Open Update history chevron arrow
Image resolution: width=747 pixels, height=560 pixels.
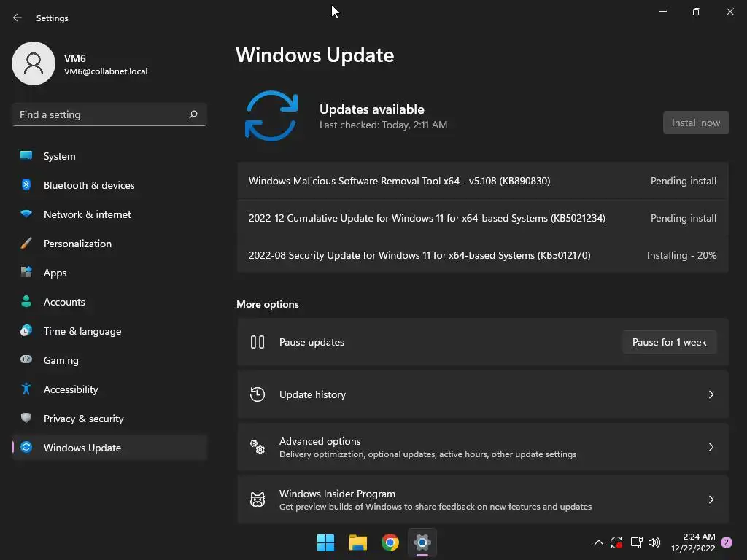(x=711, y=394)
